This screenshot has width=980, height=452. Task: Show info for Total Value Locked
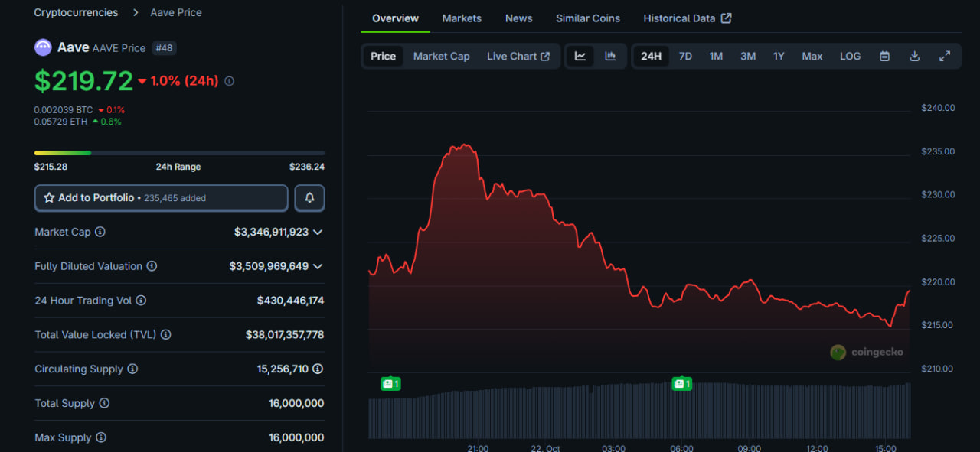(166, 335)
